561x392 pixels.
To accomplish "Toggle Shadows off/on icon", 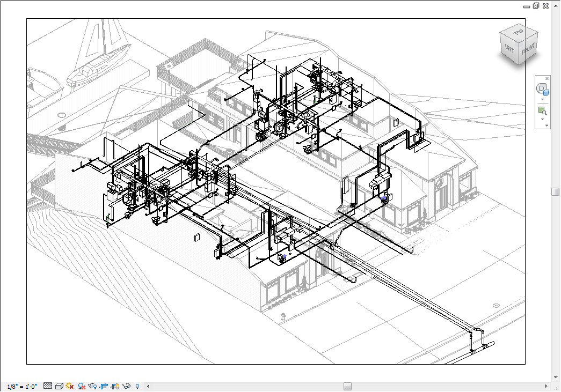I will coord(82,386).
